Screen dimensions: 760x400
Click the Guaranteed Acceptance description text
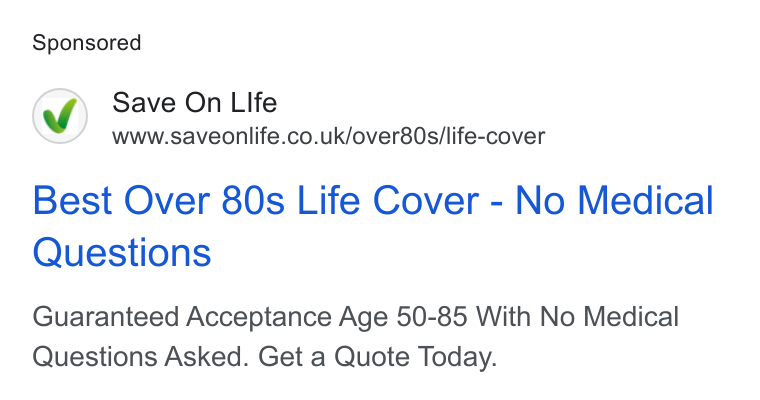coord(355,337)
